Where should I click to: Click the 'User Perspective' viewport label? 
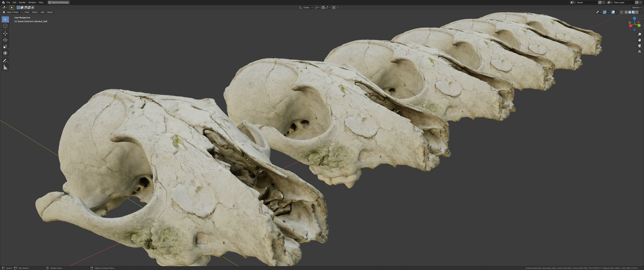tap(22, 18)
